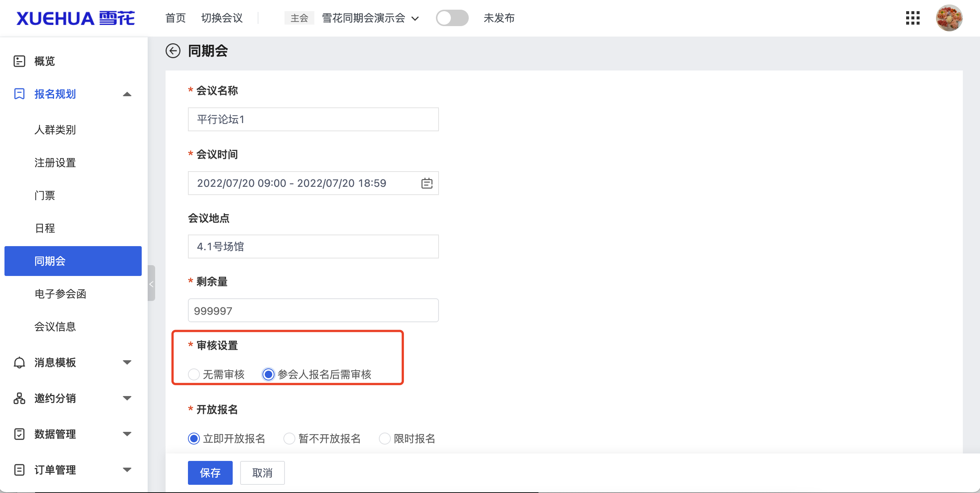The height and width of the screenshot is (493, 980).
Task: Click the 主会 tag label
Action: 299,18
